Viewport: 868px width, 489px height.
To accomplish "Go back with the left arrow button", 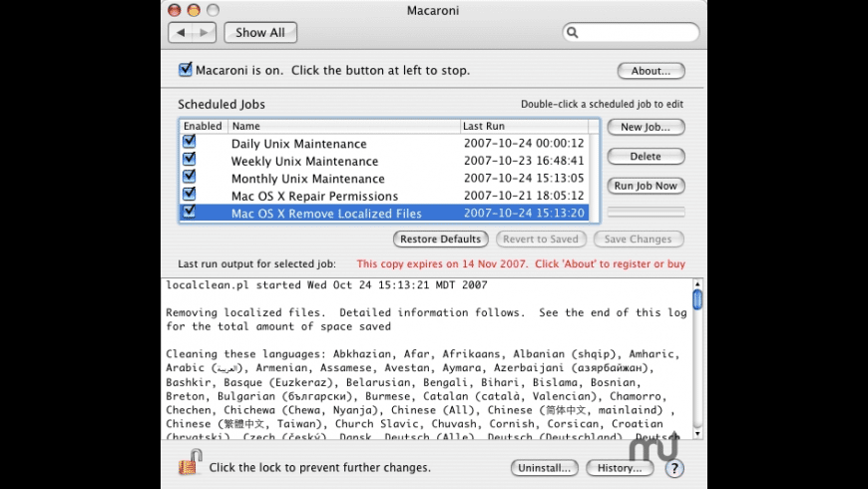I will click(x=181, y=33).
